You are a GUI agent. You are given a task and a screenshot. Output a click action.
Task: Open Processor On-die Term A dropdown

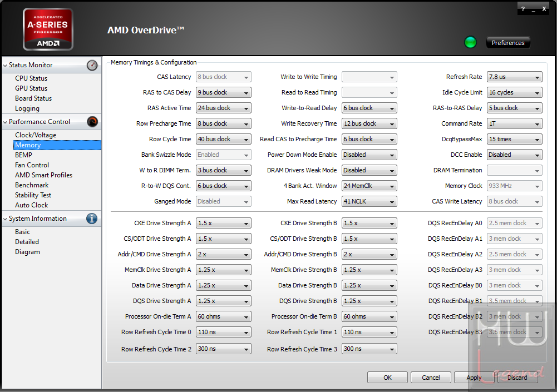pyautogui.click(x=224, y=316)
